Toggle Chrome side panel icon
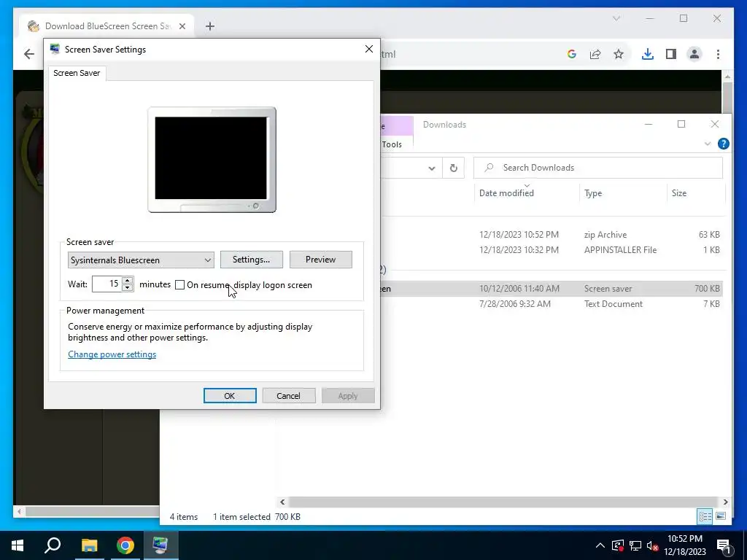This screenshot has width=747, height=560. tap(671, 54)
